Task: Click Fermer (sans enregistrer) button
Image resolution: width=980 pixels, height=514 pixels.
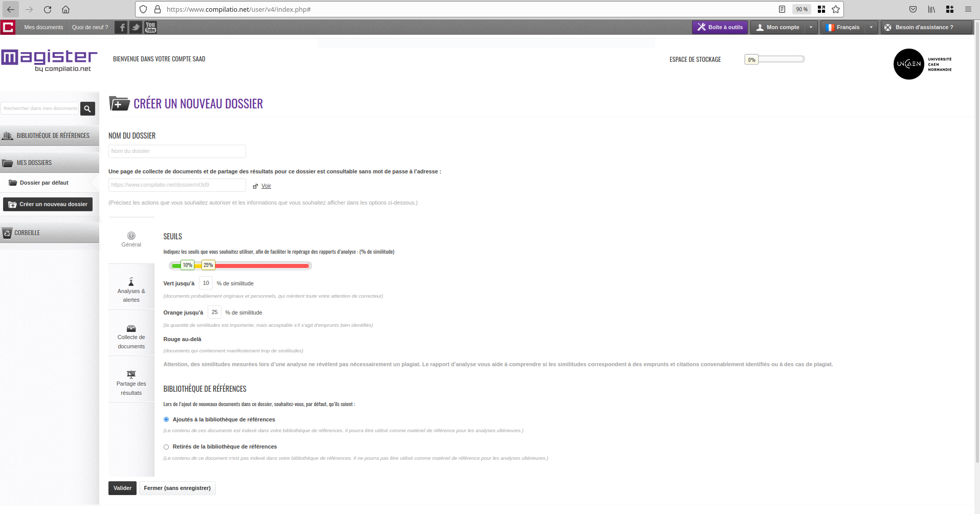Action: 177,488
